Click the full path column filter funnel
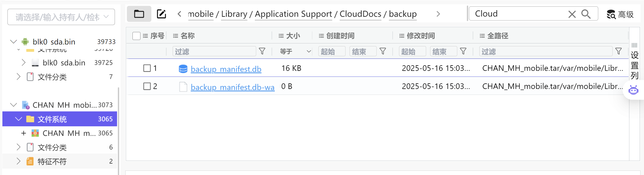644x175 pixels. pyautogui.click(x=619, y=51)
